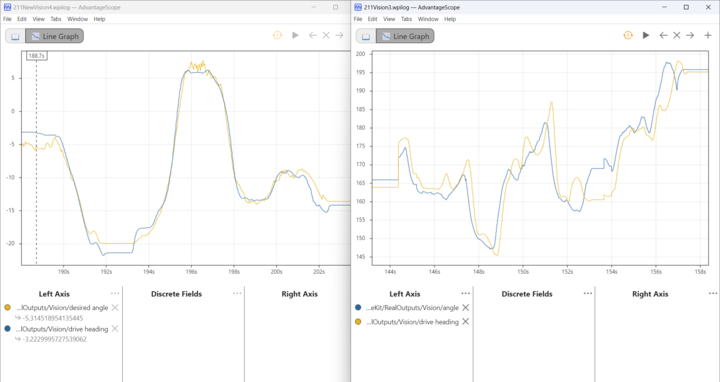Viewport: 720px width, 382px height.
Task: Open the Tabs menu in right window
Action: click(406, 19)
